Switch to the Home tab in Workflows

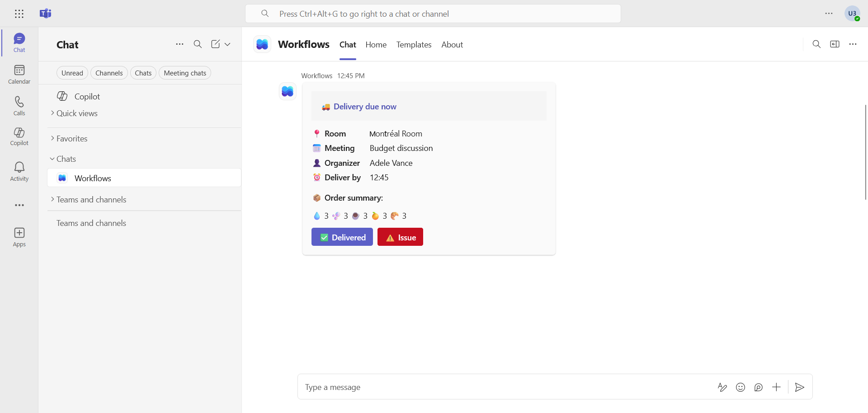tap(376, 45)
